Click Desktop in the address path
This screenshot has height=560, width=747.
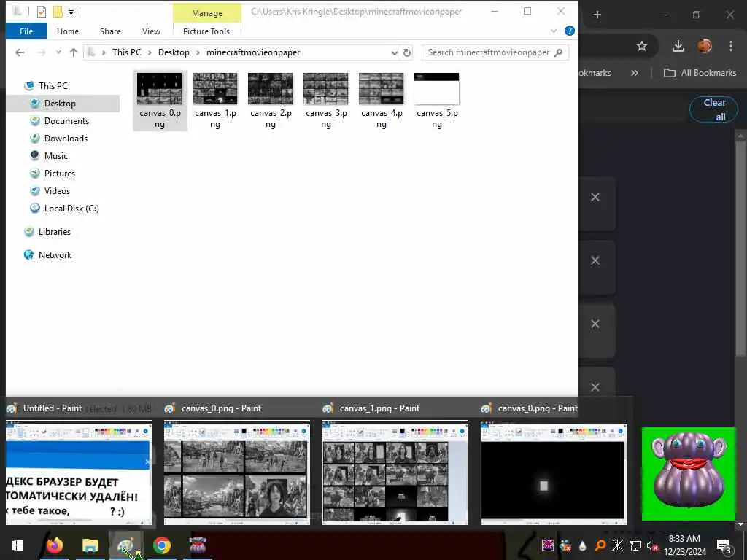tap(174, 52)
